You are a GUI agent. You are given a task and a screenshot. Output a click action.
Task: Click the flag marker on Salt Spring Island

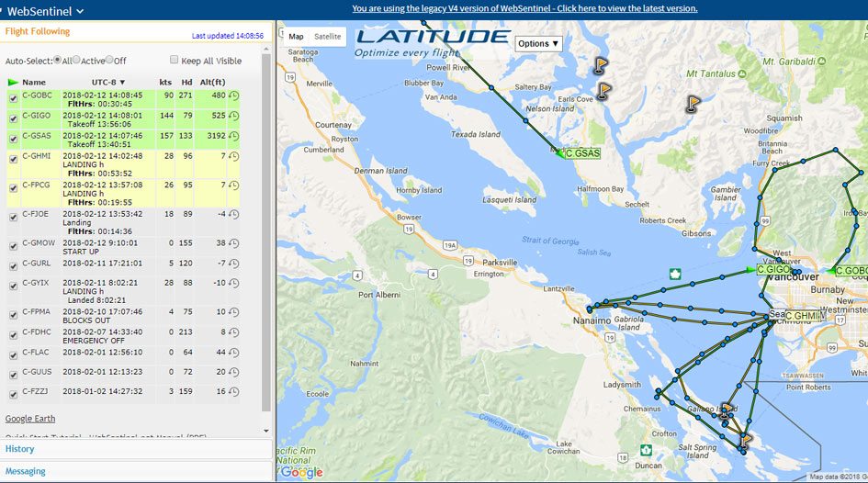(746, 440)
